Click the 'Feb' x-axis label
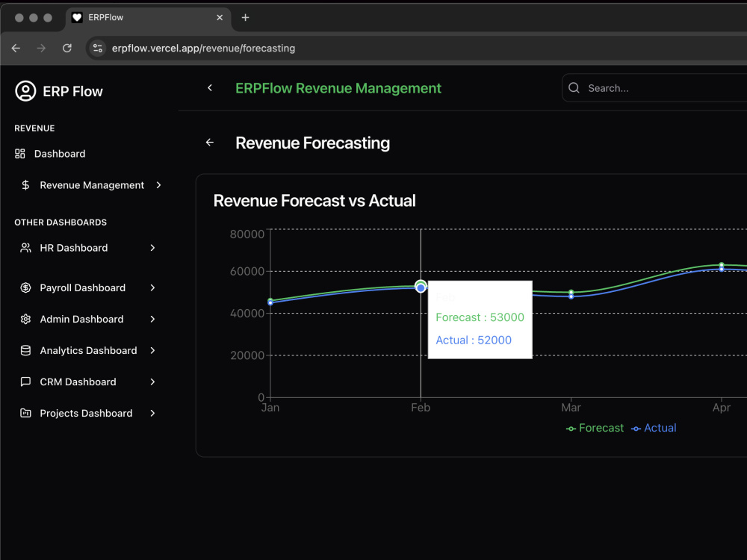 421,408
